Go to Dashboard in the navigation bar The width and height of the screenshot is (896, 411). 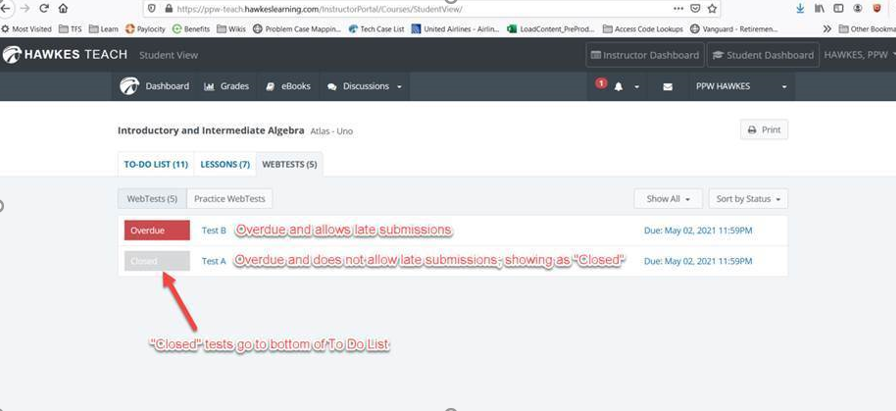point(154,86)
